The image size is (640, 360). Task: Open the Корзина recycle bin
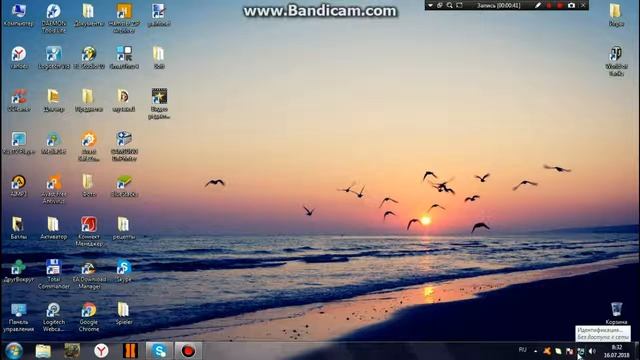pyautogui.click(x=616, y=313)
